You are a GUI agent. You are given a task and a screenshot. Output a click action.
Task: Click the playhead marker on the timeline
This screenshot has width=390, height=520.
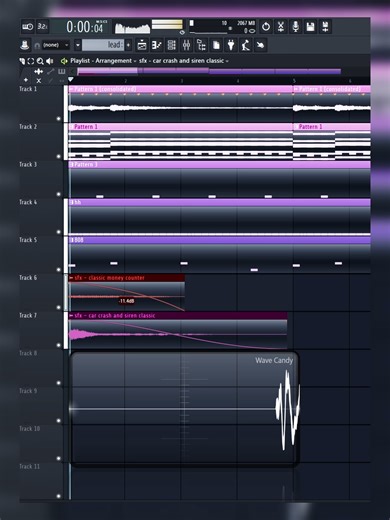70,80
